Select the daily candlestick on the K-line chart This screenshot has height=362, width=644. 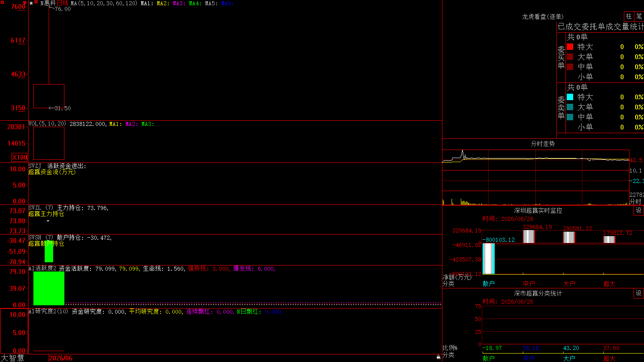coord(49,96)
